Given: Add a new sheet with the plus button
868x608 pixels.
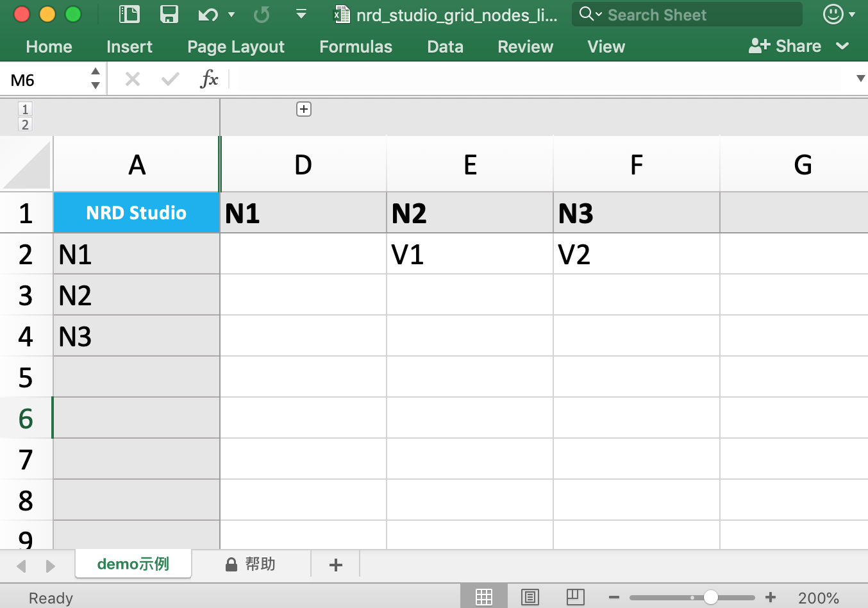Looking at the screenshot, I should click(x=335, y=564).
